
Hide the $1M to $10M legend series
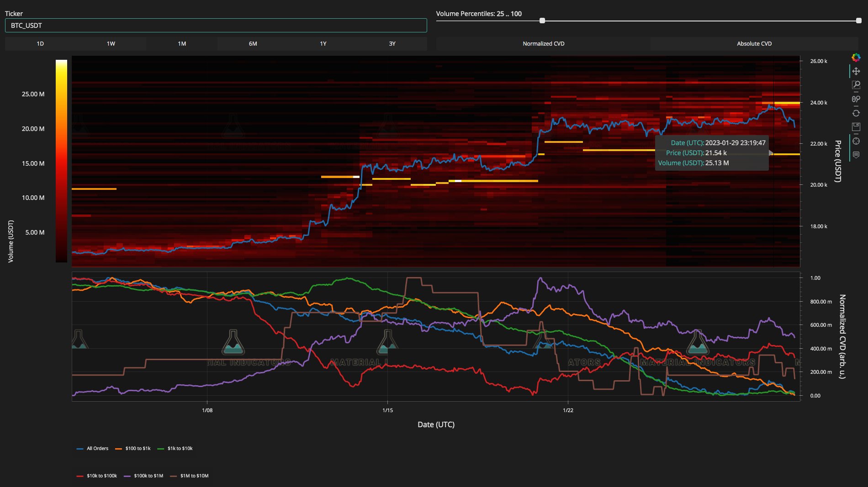[189, 476]
